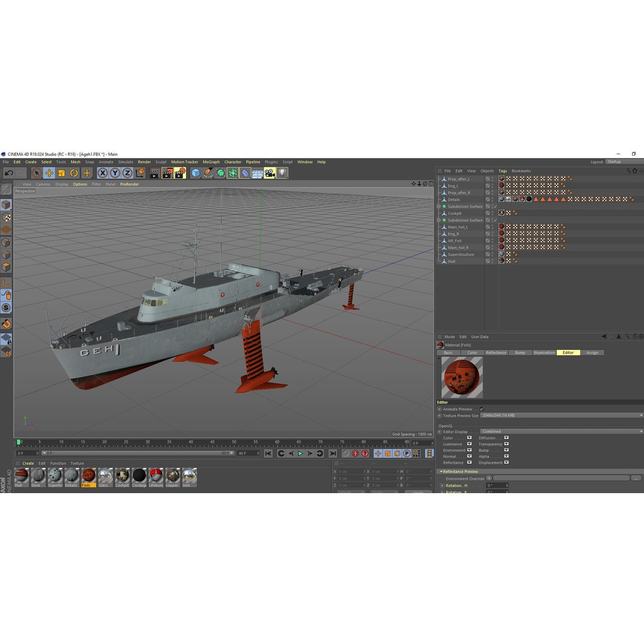Go to end of animation
The height and width of the screenshot is (644, 644).
tap(333, 453)
